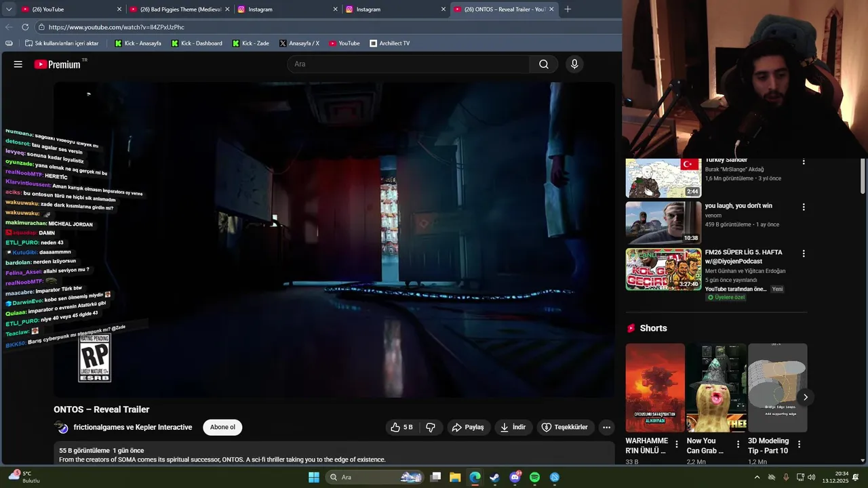Open Microsoft Edge from taskbar
Image resolution: width=868 pixels, height=488 pixels.
(475, 477)
